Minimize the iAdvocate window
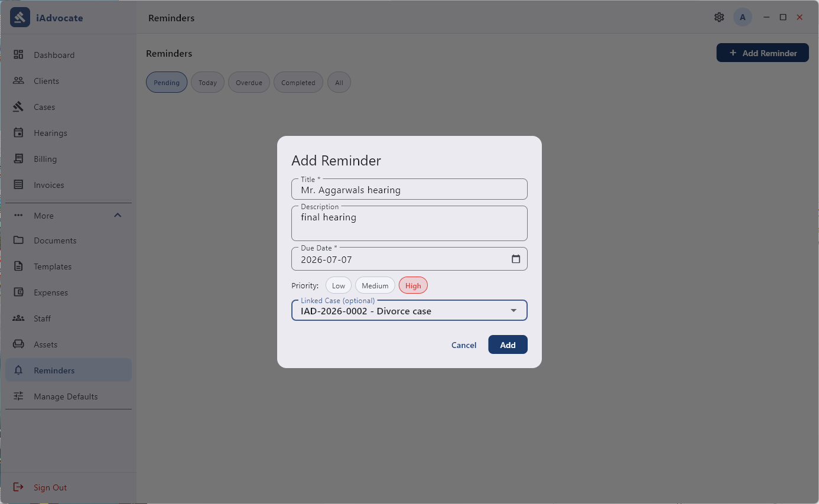The width and height of the screenshot is (819, 504). point(766,17)
